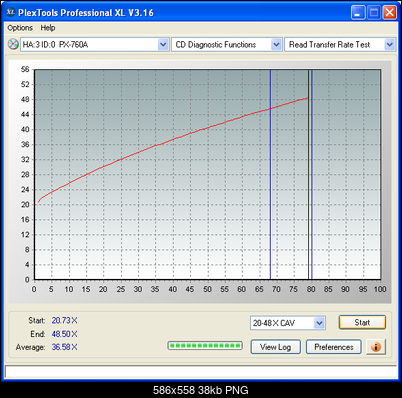Click the green progress bar
The width and height of the screenshot is (402, 398).
pos(205,346)
